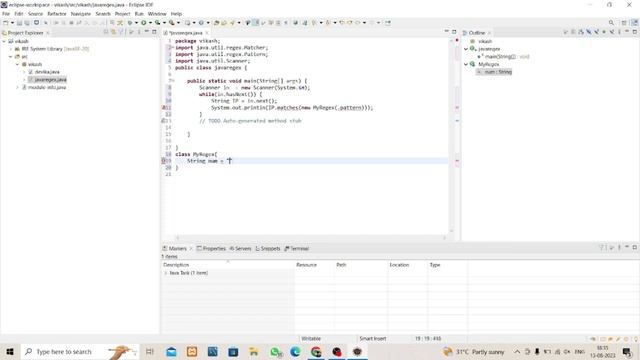Open the Refactor menu
This screenshot has width=640, height=360.
click(57, 14)
